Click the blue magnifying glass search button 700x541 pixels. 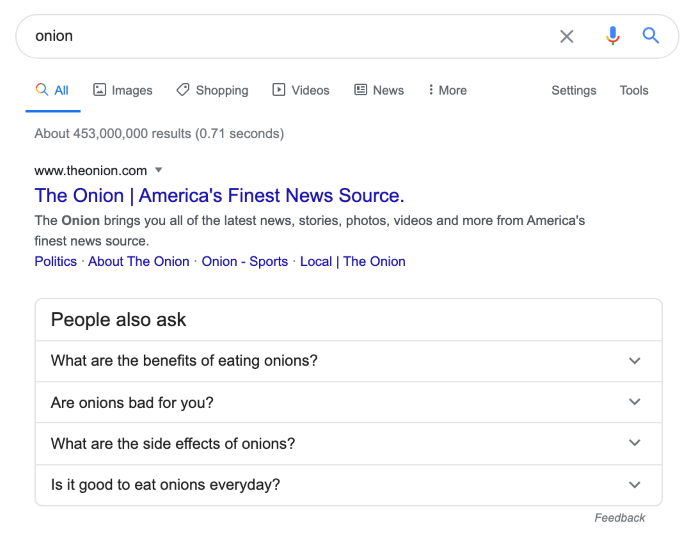(x=650, y=35)
